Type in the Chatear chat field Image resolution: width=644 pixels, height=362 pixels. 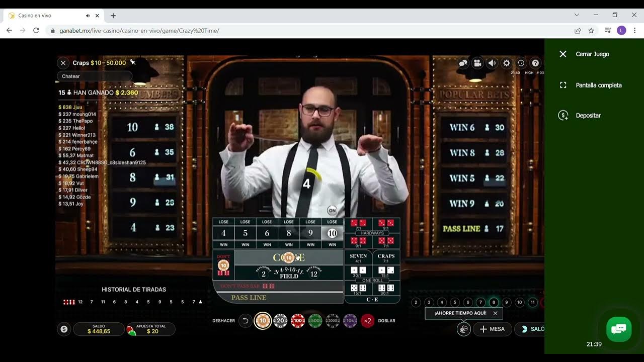[x=95, y=76]
